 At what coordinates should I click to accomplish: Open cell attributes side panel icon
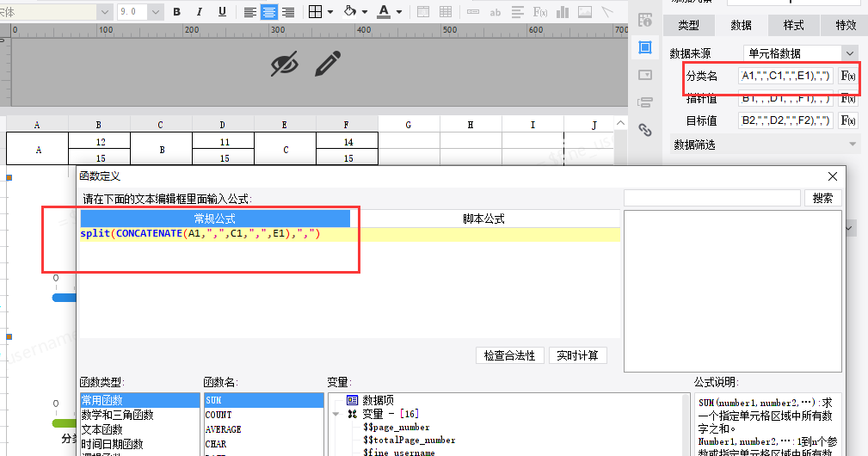(x=645, y=20)
